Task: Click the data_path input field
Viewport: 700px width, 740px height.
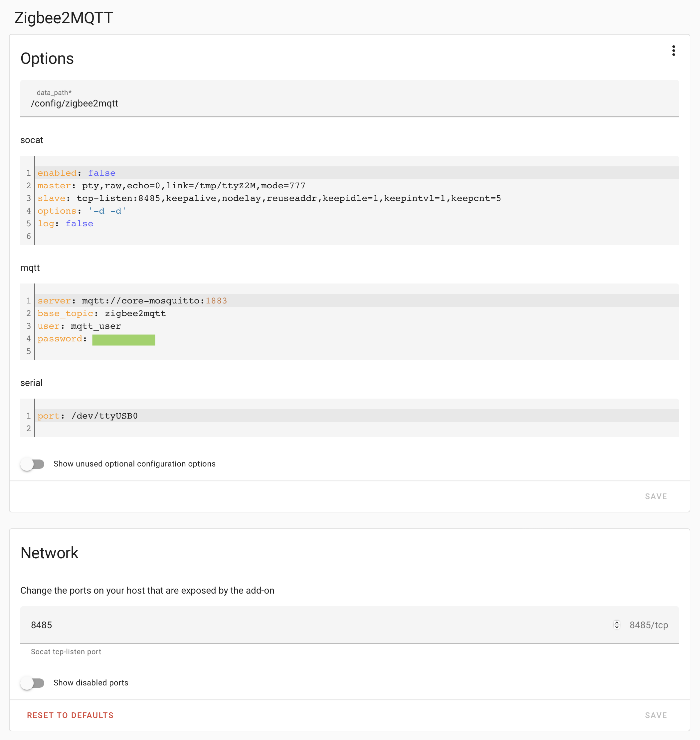Action: (x=349, y=98)
